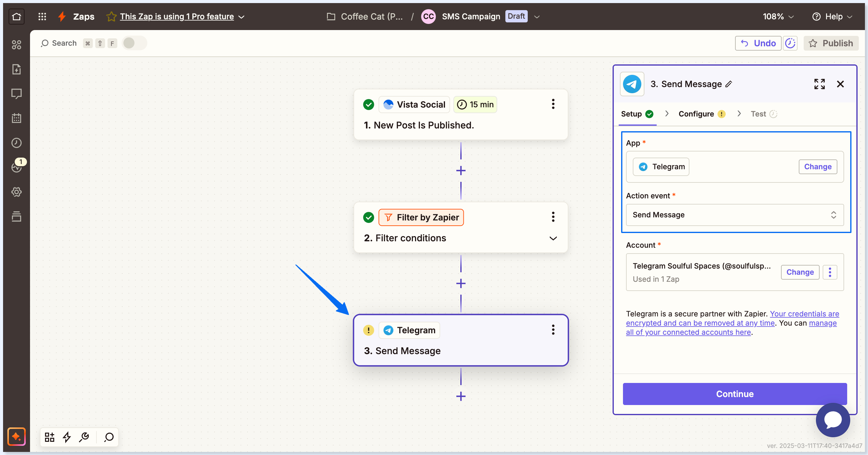Click the folder icon beside Coffee Cat
The width and height of the screenshot is (868, 455).
coord(331,16)
